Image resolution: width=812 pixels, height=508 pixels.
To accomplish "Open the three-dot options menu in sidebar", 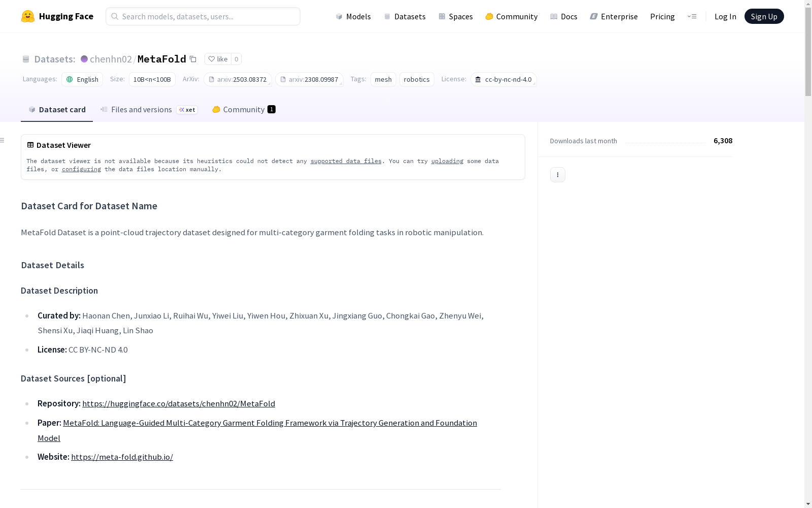I will [x=557, y=175].
